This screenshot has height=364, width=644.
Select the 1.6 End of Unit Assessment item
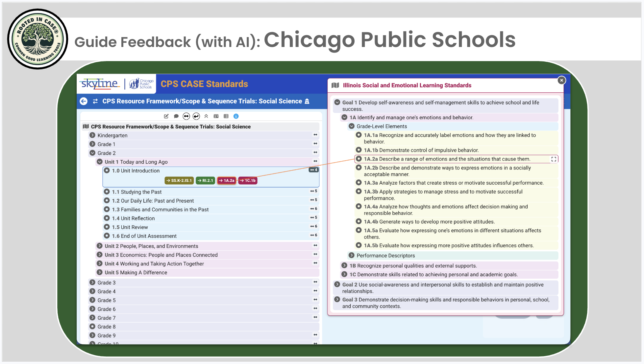[x=211, y=236]
